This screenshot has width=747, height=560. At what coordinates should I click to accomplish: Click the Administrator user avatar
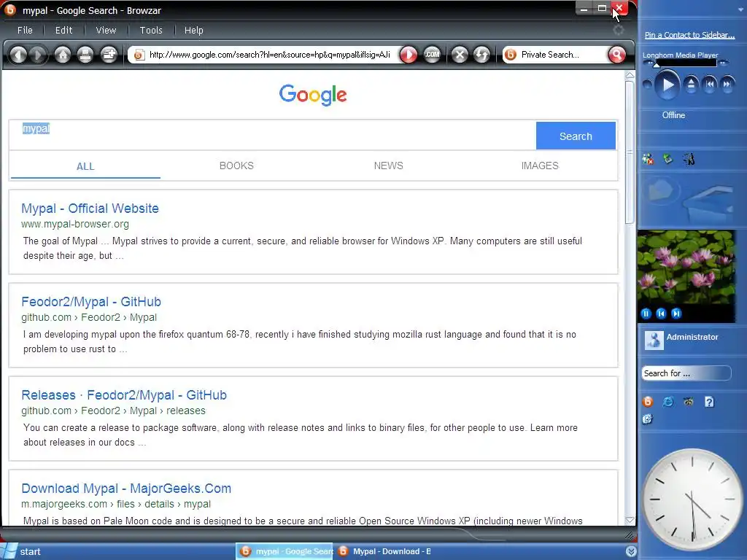(654, 340)
